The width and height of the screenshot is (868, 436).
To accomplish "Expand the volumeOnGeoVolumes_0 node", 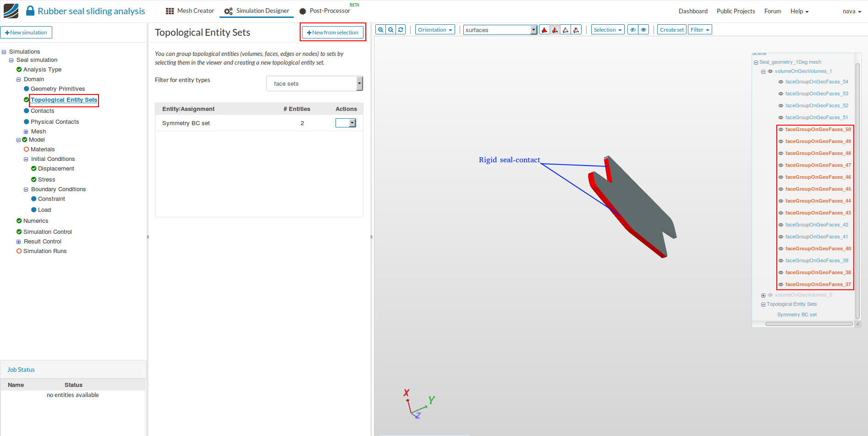I will pyautogui.click(x=763, y=295).
